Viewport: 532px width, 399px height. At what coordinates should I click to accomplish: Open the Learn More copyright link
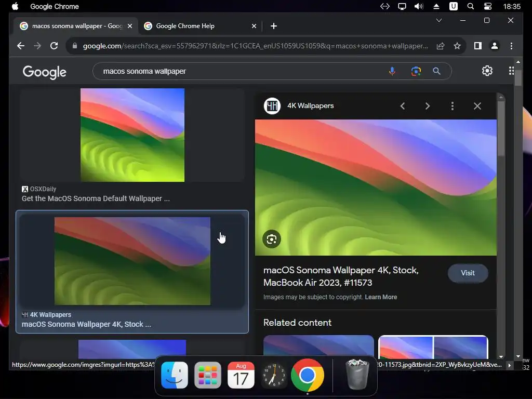point(381,297)
